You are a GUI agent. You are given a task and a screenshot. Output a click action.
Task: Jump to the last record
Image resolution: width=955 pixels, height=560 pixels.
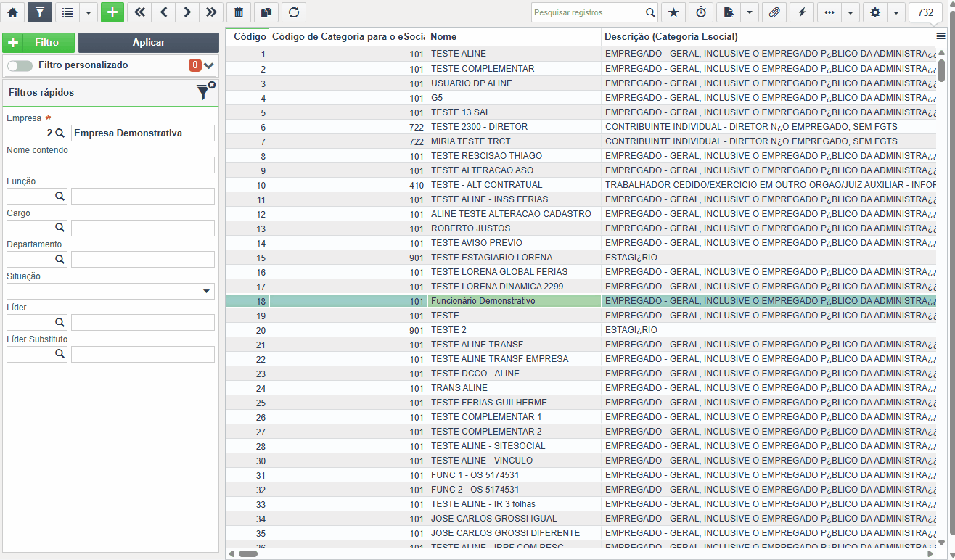[x=211, y=12]
